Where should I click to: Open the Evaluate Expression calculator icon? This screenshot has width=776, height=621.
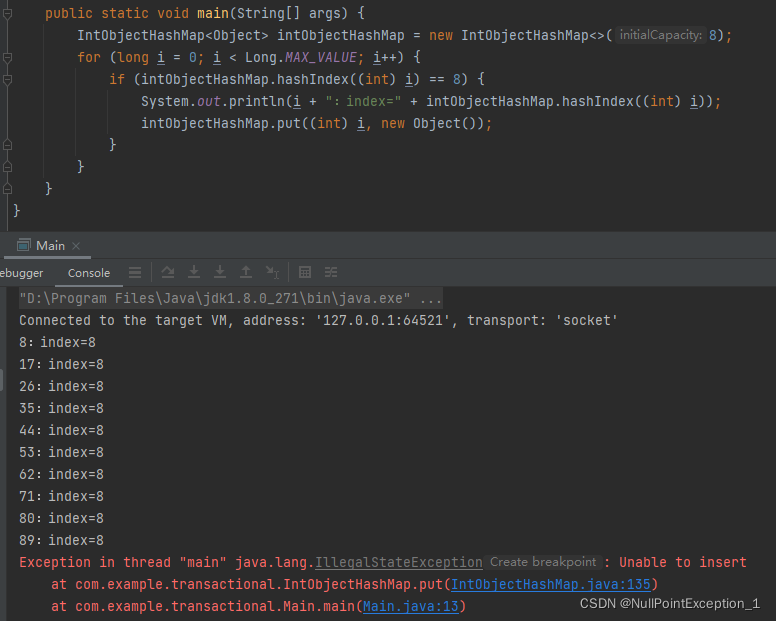(x=305, y=272)
